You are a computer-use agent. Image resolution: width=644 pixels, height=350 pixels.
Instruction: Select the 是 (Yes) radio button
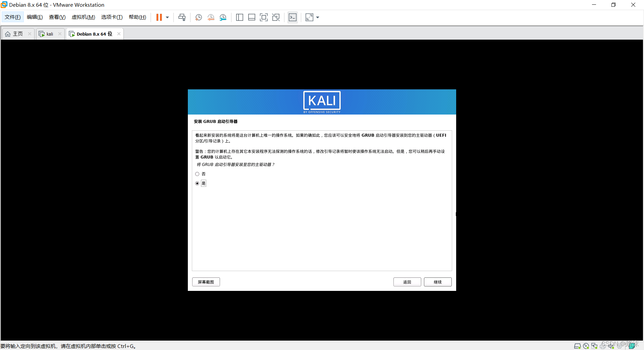(197, 183)
